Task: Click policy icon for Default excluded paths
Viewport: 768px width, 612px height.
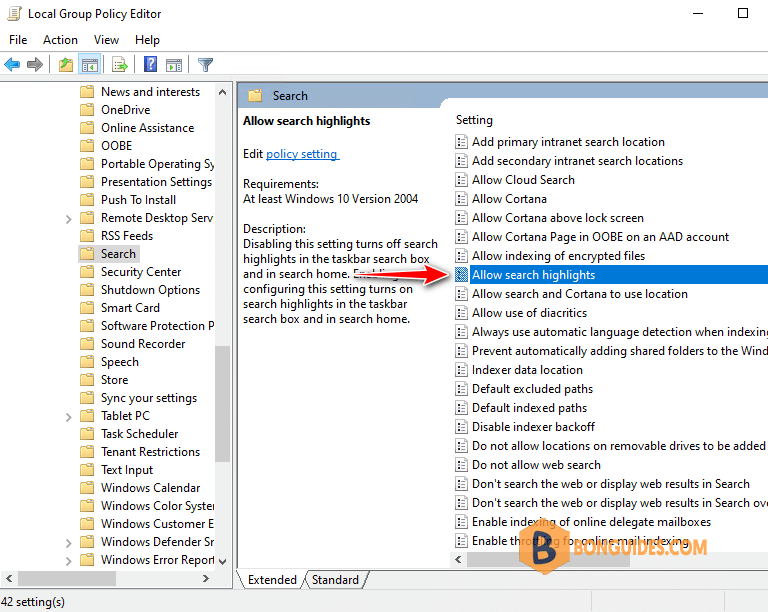Action: [461, 389]
